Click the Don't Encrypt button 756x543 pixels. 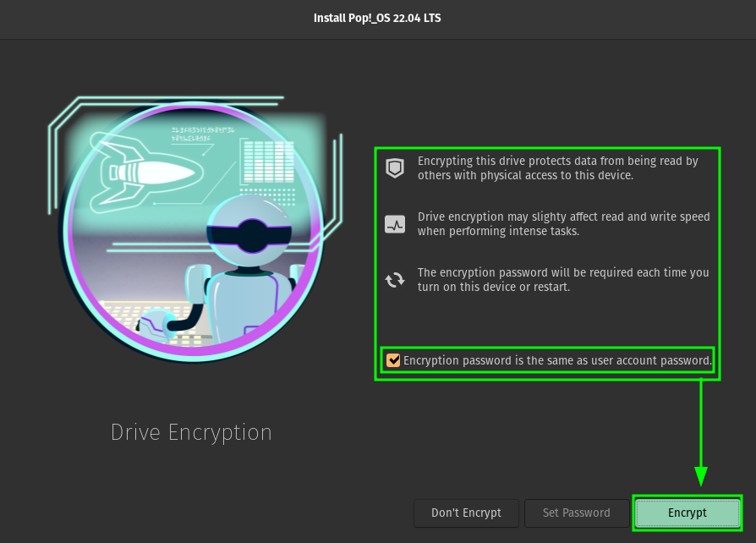tap(466, 513)
